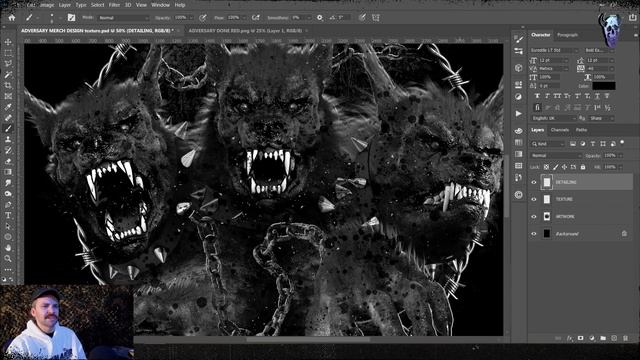
Task: Open brush Mode dropdown set to Normal
Action: (x=124, y=18)
